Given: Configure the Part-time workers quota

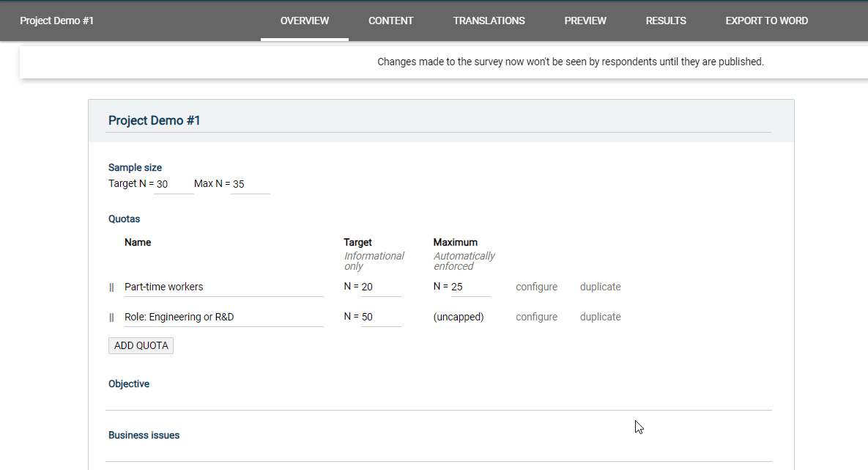Looking at the screenshot, I should tap(536, 287).
